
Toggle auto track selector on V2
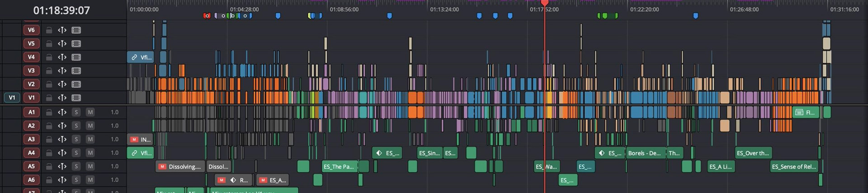tap(62, 85)
